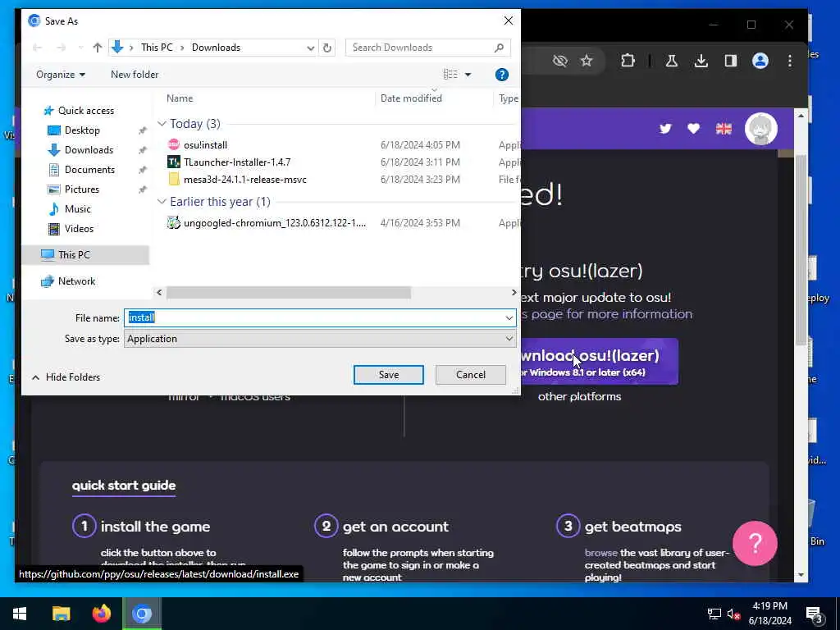Open the browser three-dot menu
Viewport: 840px width, 630px height.
pyautogui.click(x=790, y=61)
